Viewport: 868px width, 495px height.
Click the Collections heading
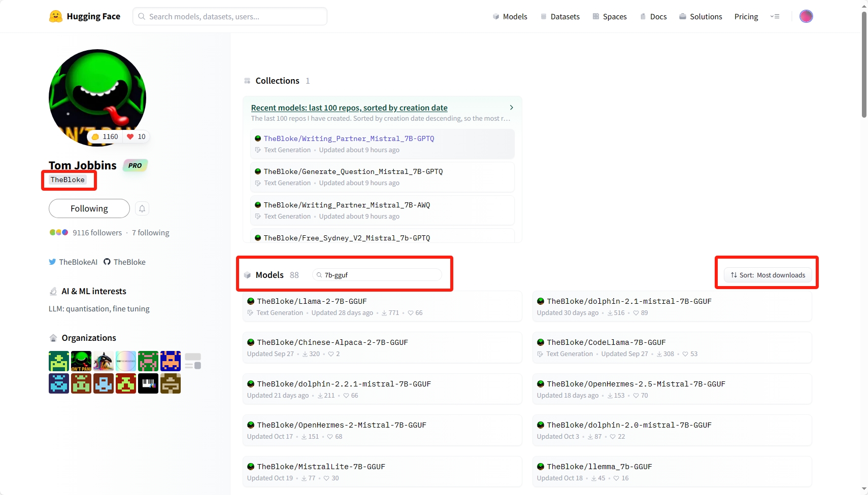pyautogui.click(x=277, y=81)
